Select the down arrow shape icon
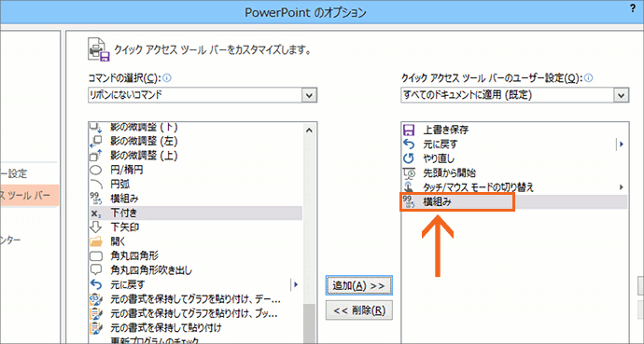 95,227
